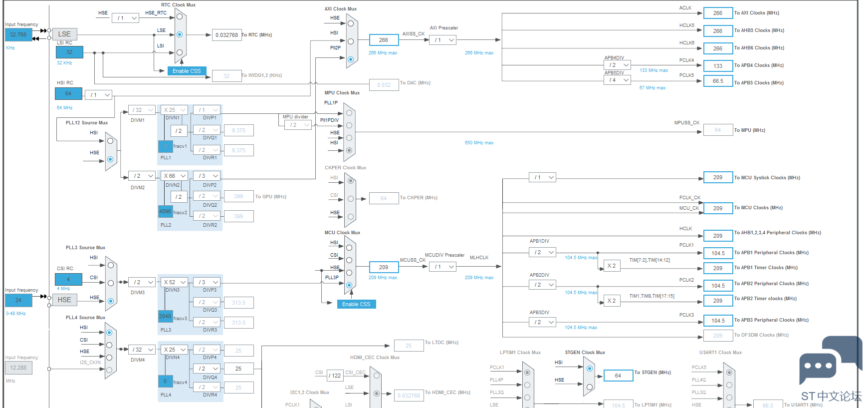The image size is (868, 408).
Task: Select HSE_RTC in the RTC Clock Mux
Action: coord(180,16)
